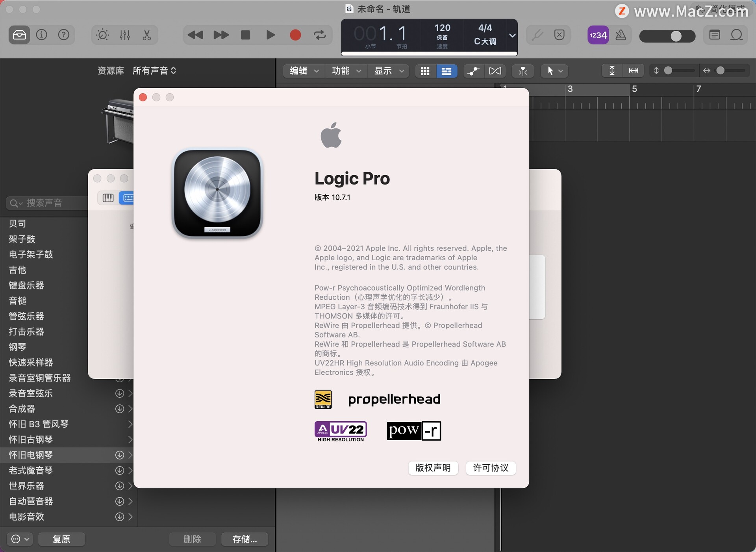Click the time signature 4/4 display
The width and height of the screenshot is (756, 552).
[x=485, y=28]
